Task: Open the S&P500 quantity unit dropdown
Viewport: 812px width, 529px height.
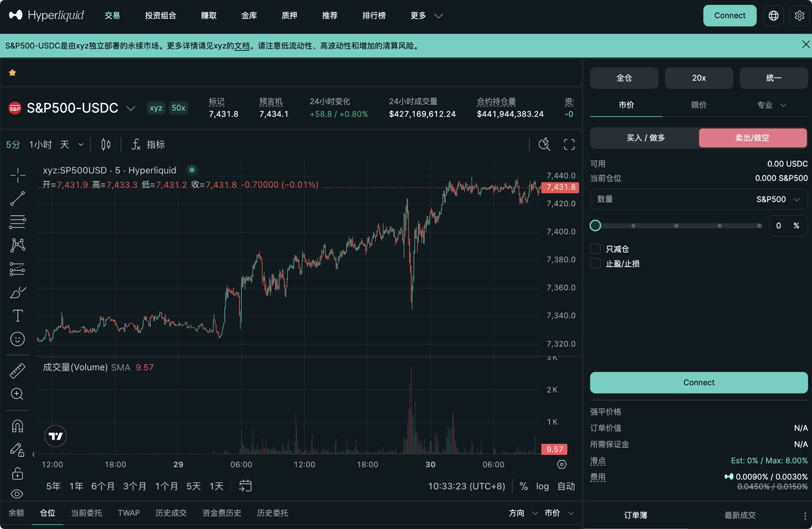Action: pos(778,199)
